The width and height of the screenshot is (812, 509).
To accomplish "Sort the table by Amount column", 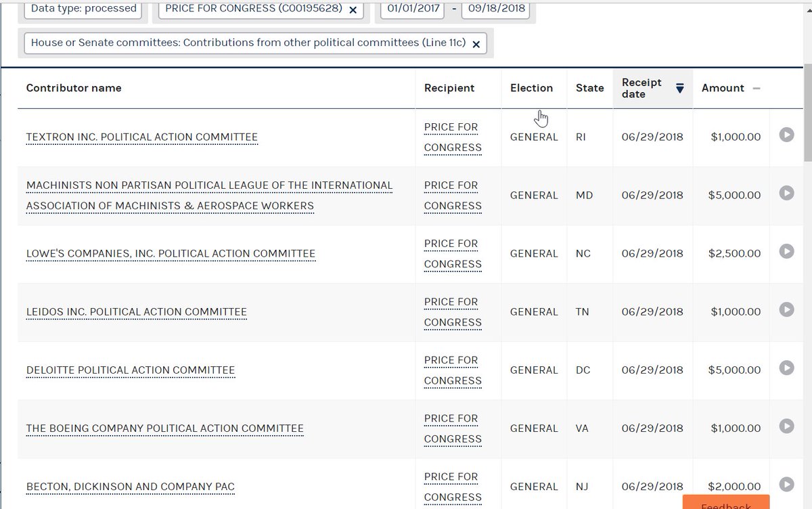I will (731, 88).
